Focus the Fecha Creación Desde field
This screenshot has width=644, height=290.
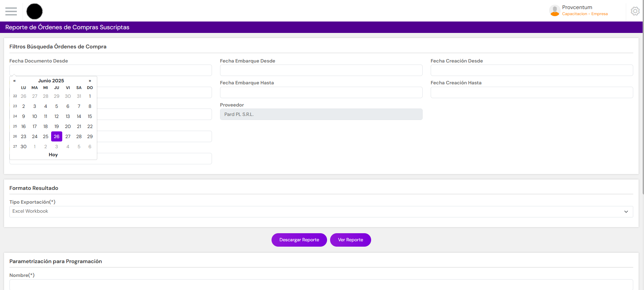532,70
